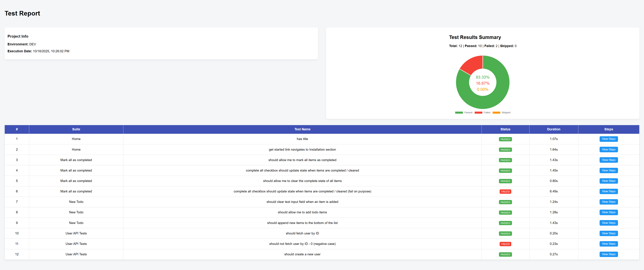Click View Steps for the "has title" test
This screenshot has height=270, width=644.
point(609,139)
